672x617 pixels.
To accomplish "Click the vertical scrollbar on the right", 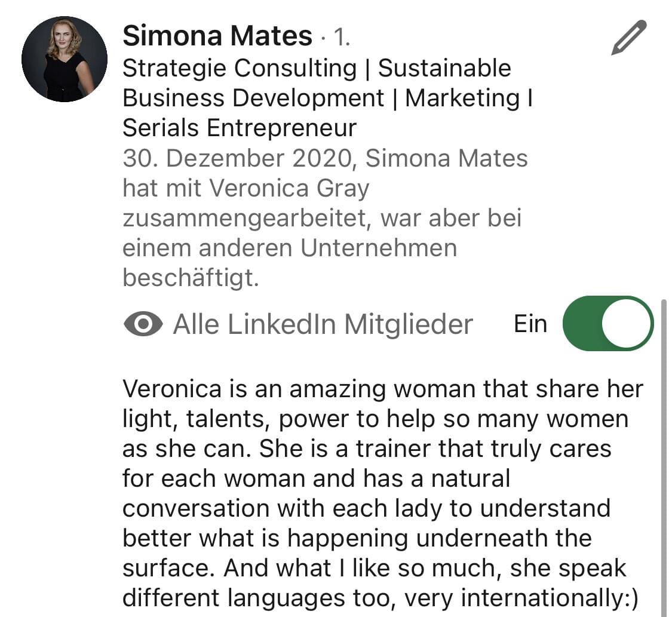I will (x=665, y=454).
